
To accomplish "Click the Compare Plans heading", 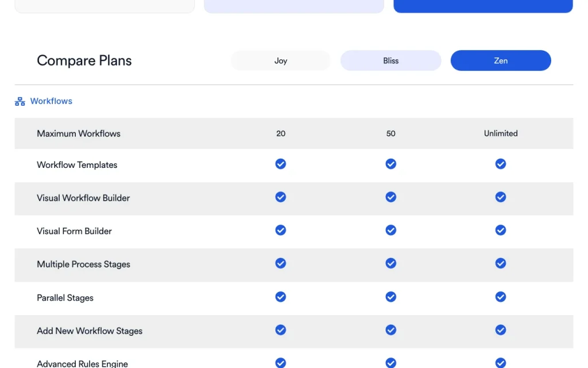I will pyautogui.click(x=84, y=60).
